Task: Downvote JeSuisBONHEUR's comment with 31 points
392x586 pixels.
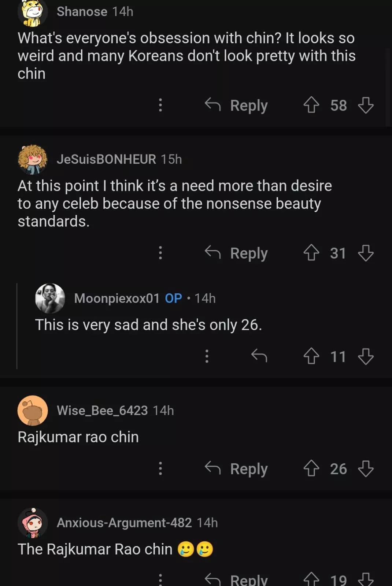Action: (x=366, y=253)
